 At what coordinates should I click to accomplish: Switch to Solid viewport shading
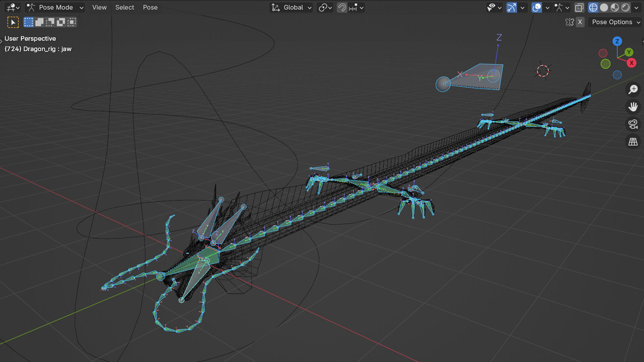point(604,7)
